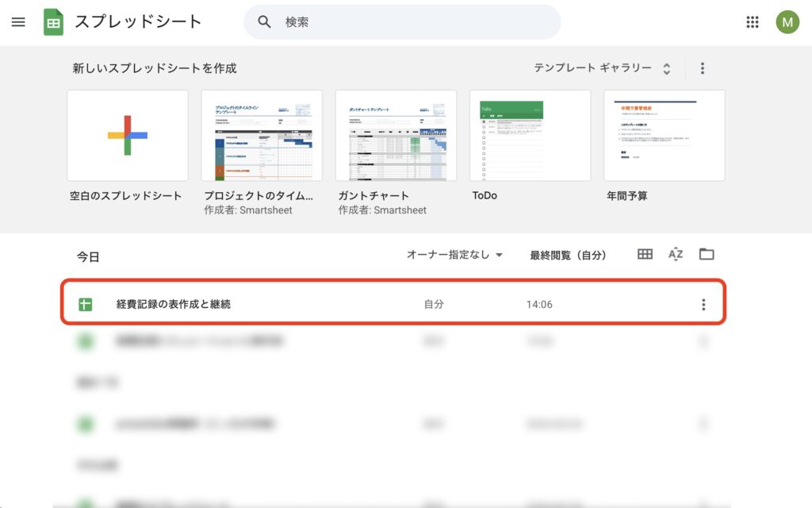This screenshot has width=812, height=508.
Task: Type in the 検索 search field
Action: coord(412,22)
